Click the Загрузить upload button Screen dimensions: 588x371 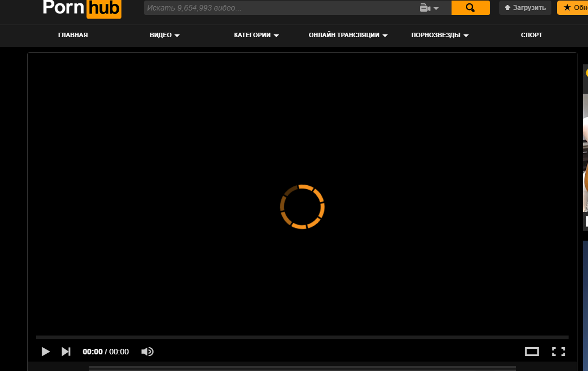tap(525, 8)
